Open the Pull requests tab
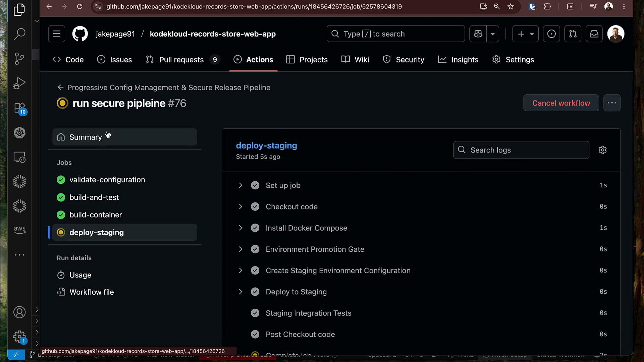 click(x=183, y=60)
